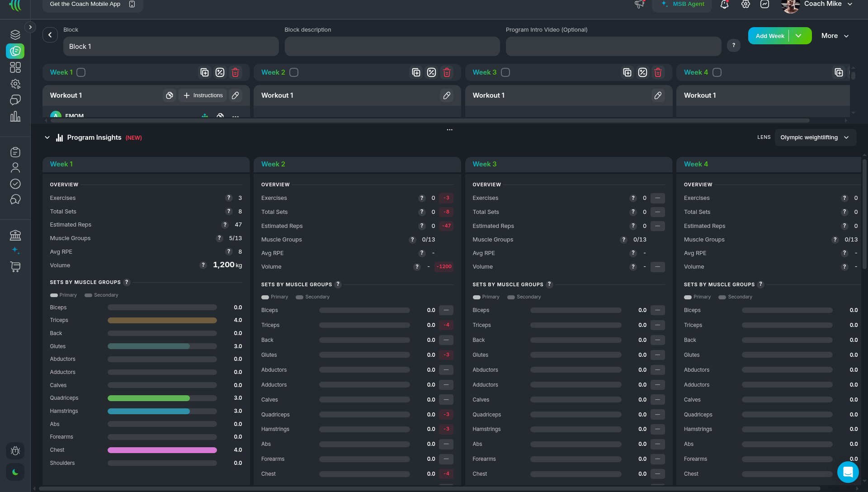Viewport: 868px width, 492px height.
Task: Check the Week 1 checkbox
Action: tap(81, 72)
